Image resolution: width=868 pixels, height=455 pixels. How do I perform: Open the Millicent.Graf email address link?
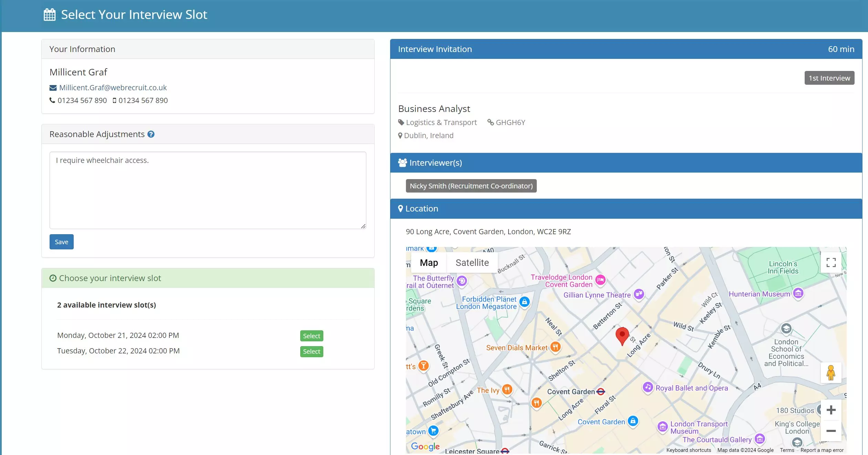(x=113, y=87)
